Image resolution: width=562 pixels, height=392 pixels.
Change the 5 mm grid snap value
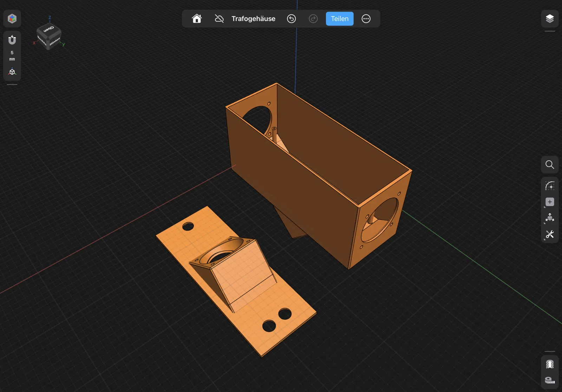click(x=12, y=55)
